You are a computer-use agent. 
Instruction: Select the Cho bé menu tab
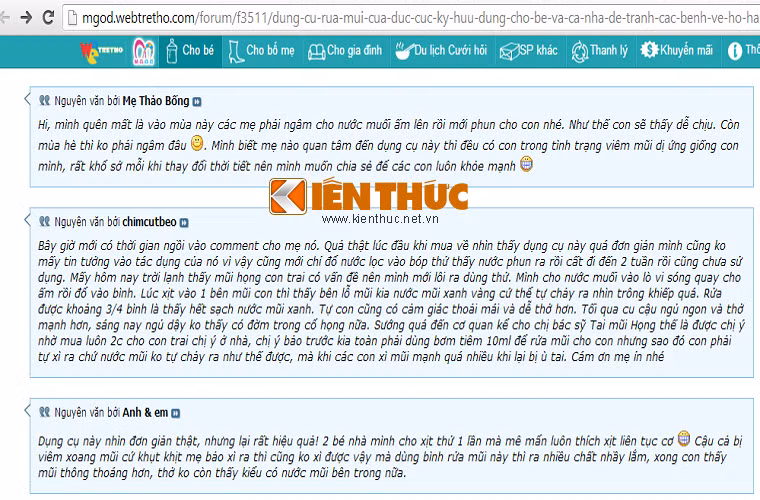tap(190, 51)
